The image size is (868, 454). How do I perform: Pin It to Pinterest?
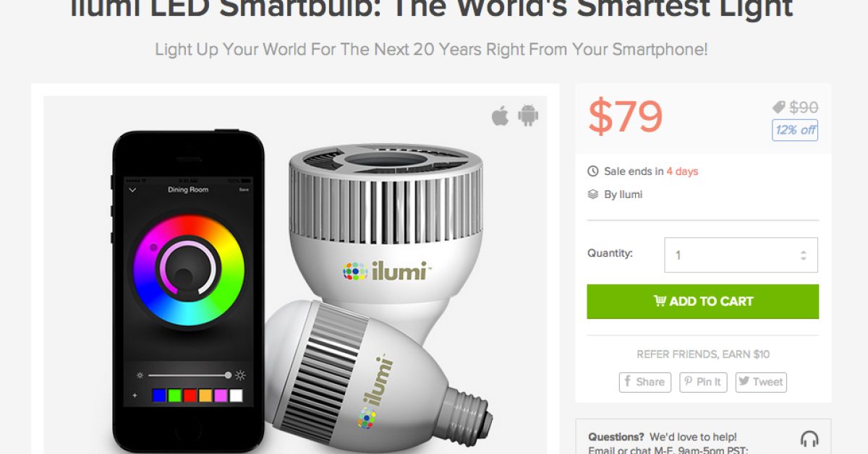(x=703, y=382)
